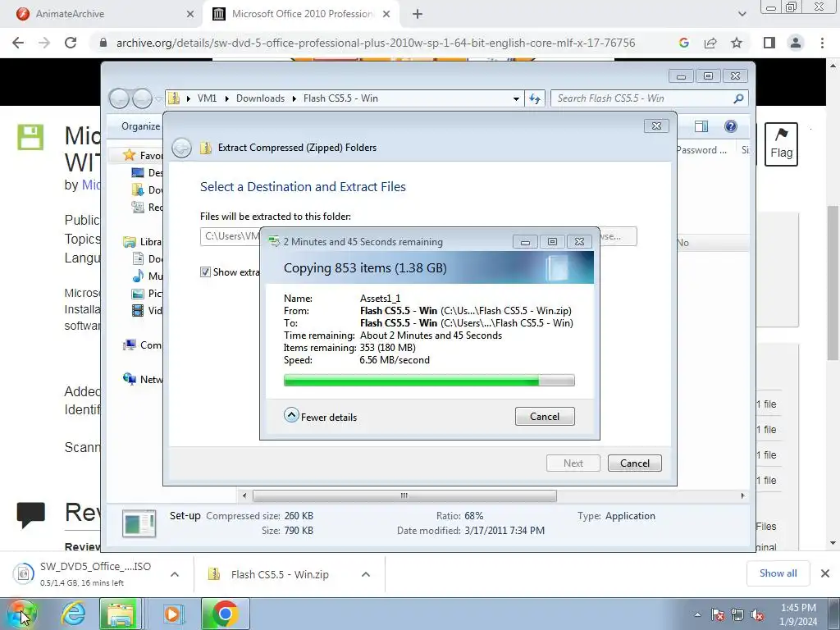This screenshot has width=840, height=630.
Task: Open Windows Start menu
Action: pyautogui.click(x=21, y=614)
